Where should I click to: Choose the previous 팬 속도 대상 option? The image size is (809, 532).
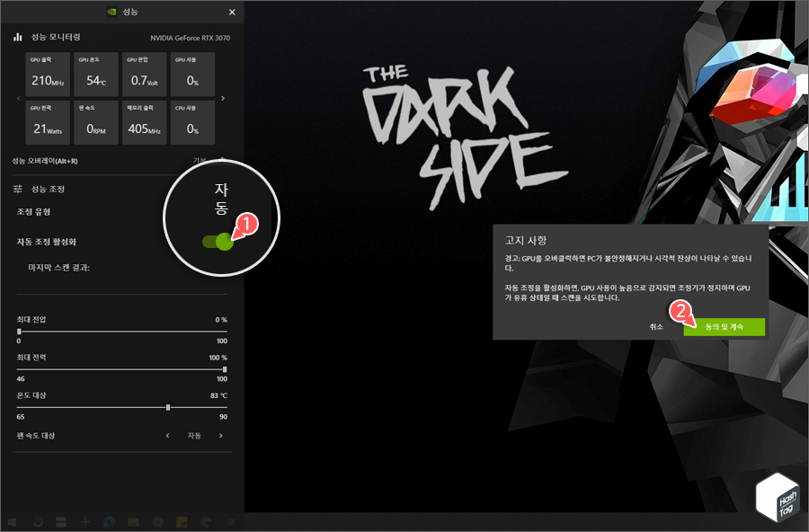(x=168, y=436)
